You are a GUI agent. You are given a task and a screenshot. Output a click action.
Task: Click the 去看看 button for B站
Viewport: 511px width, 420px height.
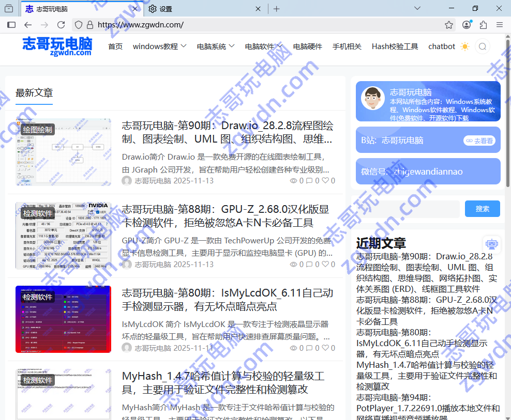(479, 141)
